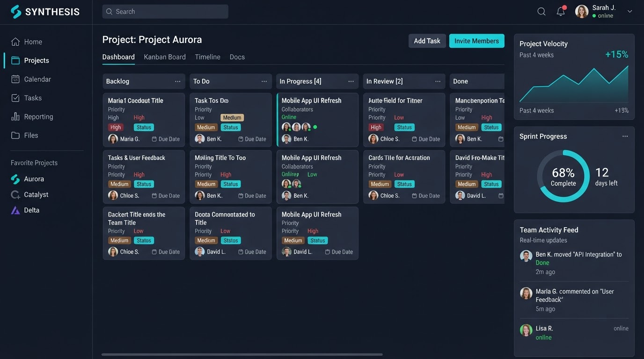The image size is (644, 359).
Task: Click the Due Date calendar icon beside Maria G.
Action: tap(154, 139)
